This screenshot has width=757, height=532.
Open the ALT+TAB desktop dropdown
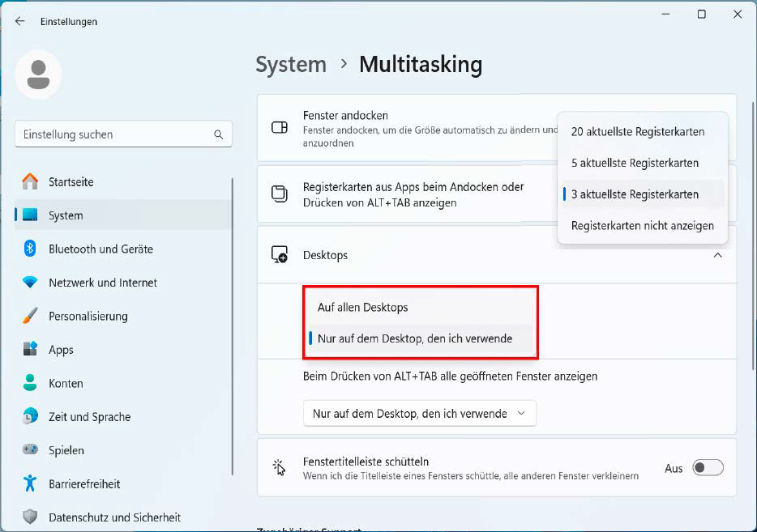pos(420,413)
